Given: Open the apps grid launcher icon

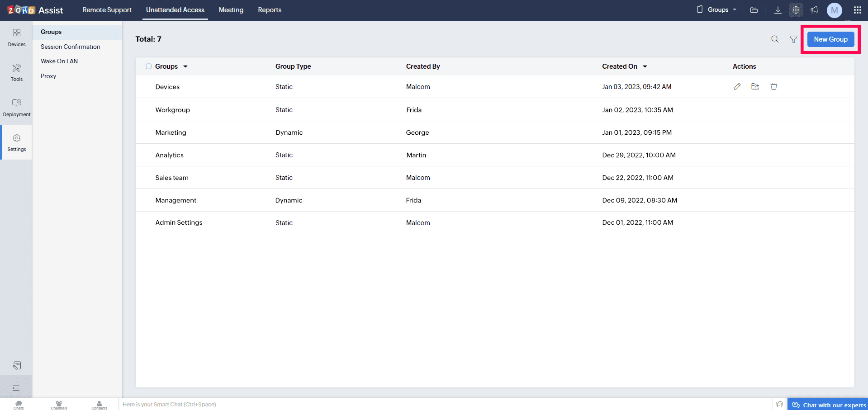Looking at the screenshot, I should tap(857, 10).
